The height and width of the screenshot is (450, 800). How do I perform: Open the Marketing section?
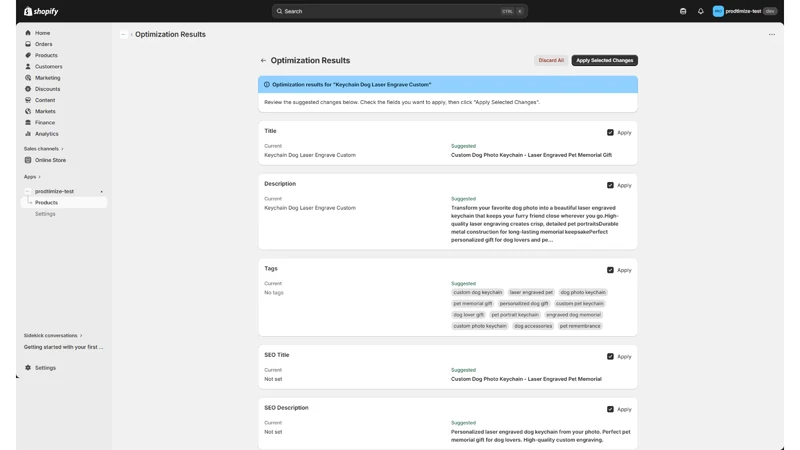point(47,78)
